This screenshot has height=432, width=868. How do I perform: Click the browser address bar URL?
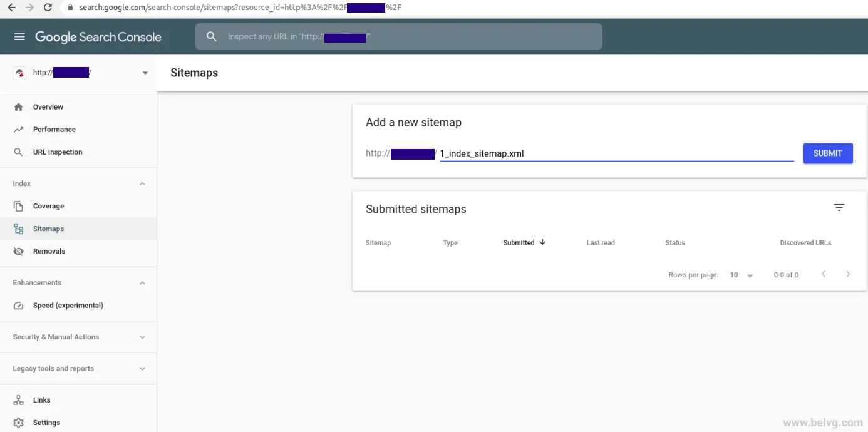click(x=240, y=8)
